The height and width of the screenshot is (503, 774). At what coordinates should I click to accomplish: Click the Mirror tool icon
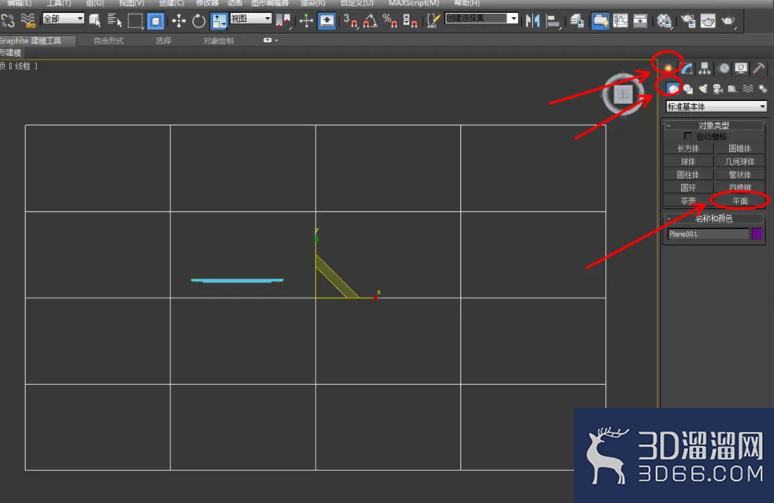(x=532, y=21)
